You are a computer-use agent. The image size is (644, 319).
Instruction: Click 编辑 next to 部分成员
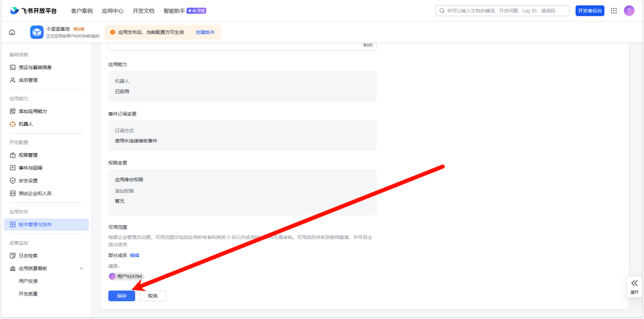click(x=135, y=255)
